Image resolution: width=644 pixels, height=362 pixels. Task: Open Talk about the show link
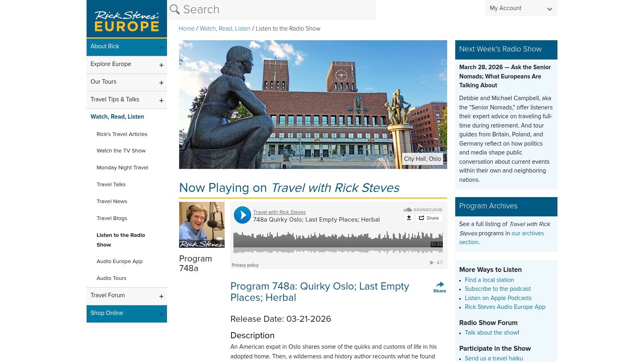491,333
